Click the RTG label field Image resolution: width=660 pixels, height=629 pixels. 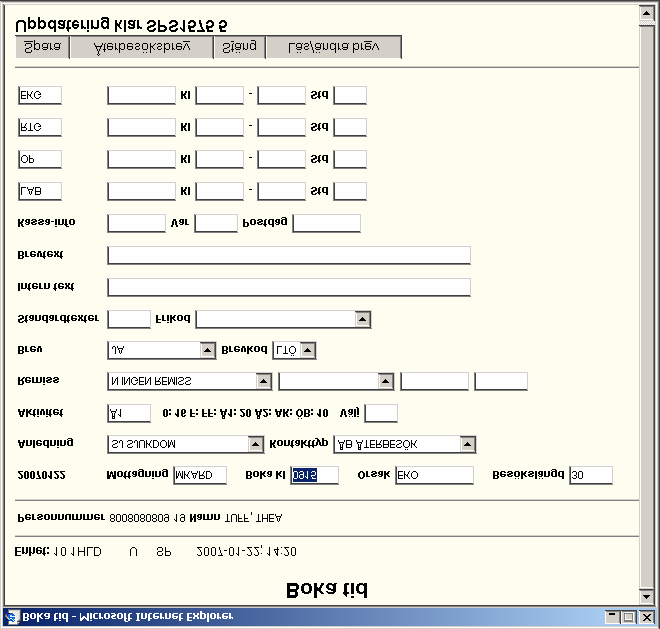click(40, 127)
